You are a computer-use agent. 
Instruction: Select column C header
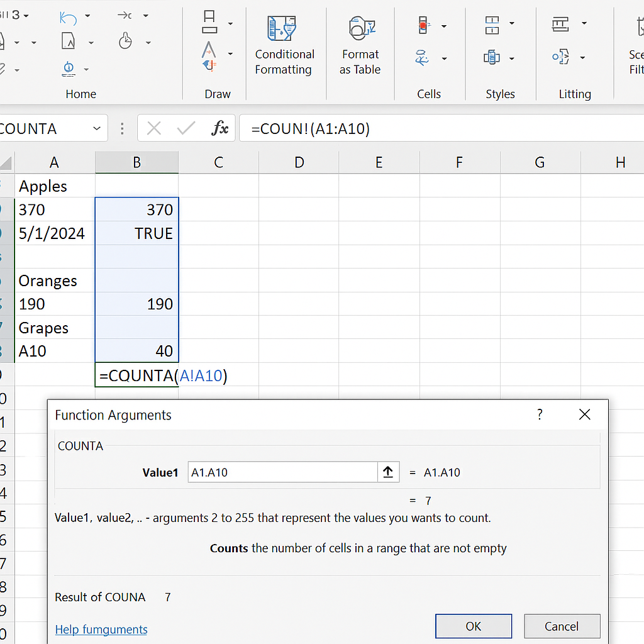[x=218, y=162]
